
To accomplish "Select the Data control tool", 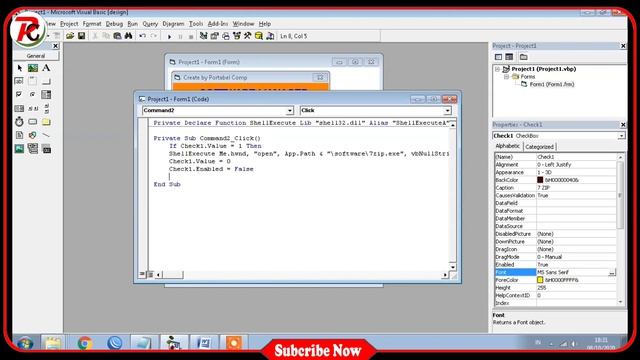I will [33, 149].
